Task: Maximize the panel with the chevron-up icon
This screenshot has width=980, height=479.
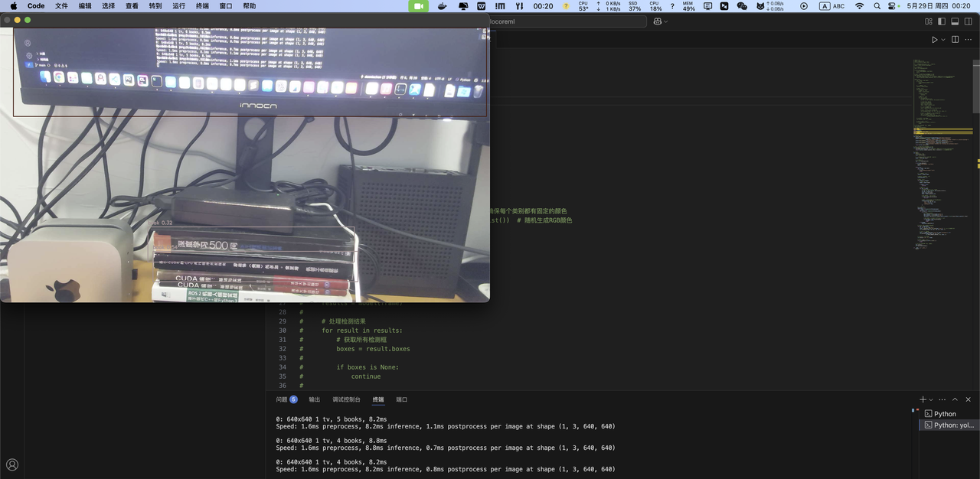Action: click(x=955, y=399)
